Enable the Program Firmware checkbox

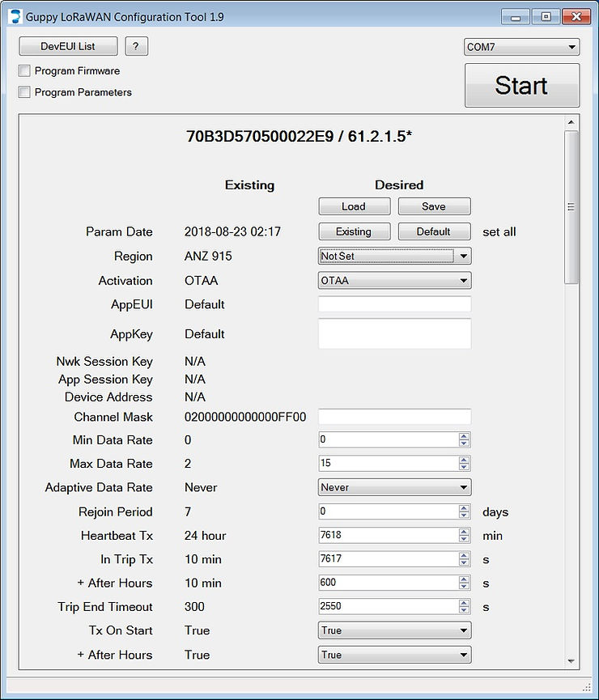coord(24,70)
